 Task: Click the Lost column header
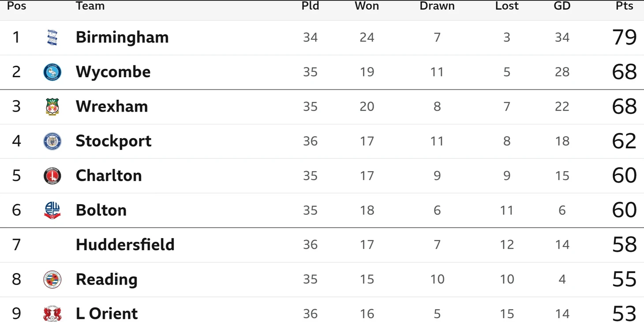[507, 6]
